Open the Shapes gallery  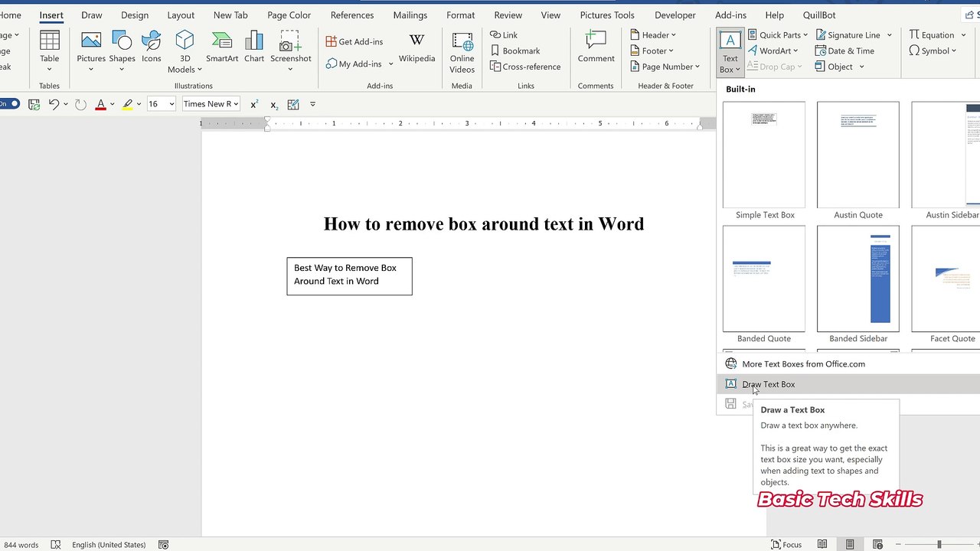(122, 51)
